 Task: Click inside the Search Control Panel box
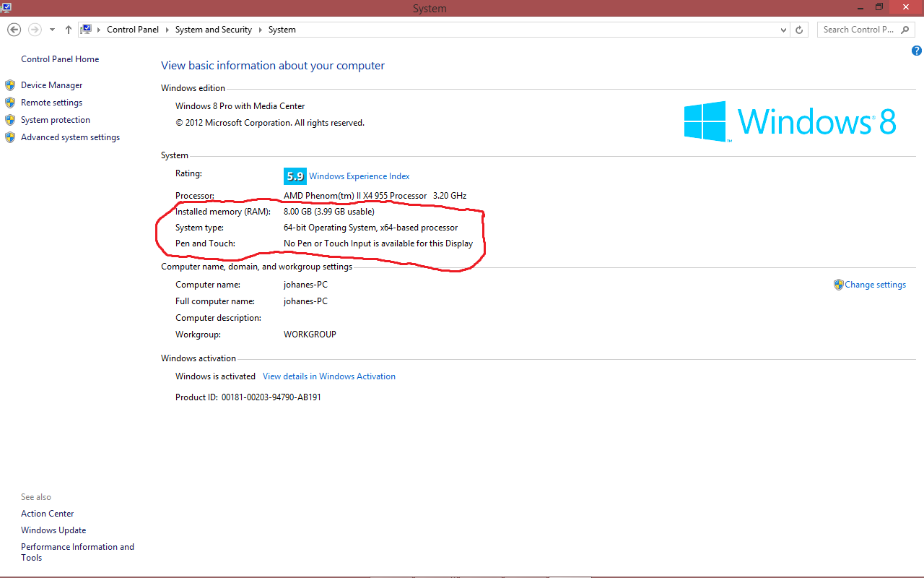click(859, 30)
